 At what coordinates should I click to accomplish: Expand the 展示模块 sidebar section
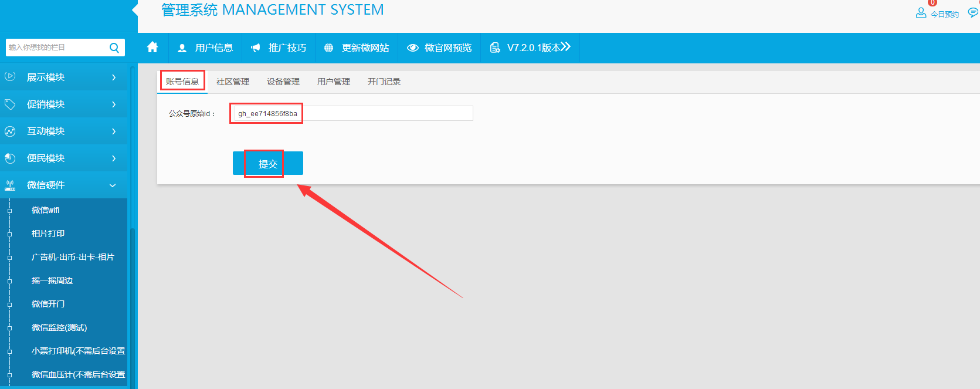click(x=63, y=77)
